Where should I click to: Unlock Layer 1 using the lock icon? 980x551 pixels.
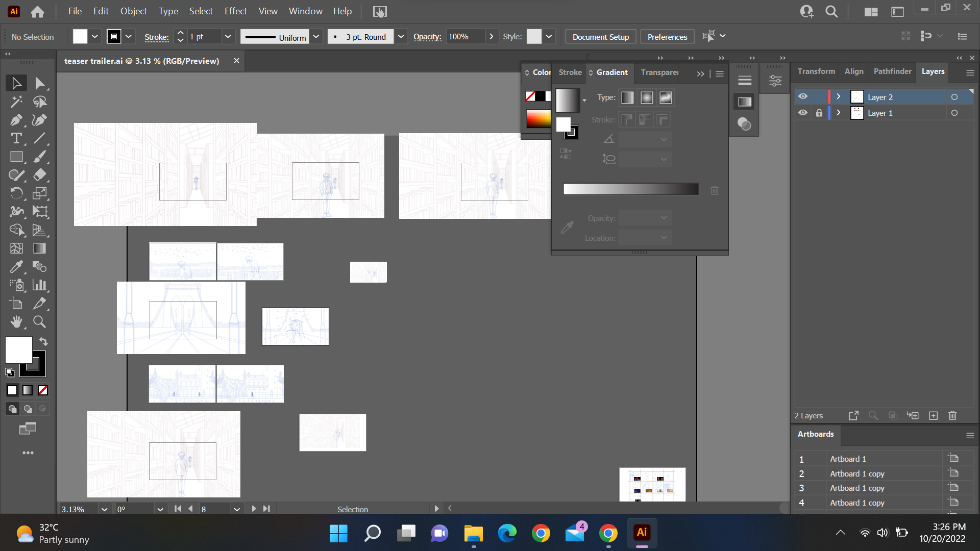[x=819, y=113]
